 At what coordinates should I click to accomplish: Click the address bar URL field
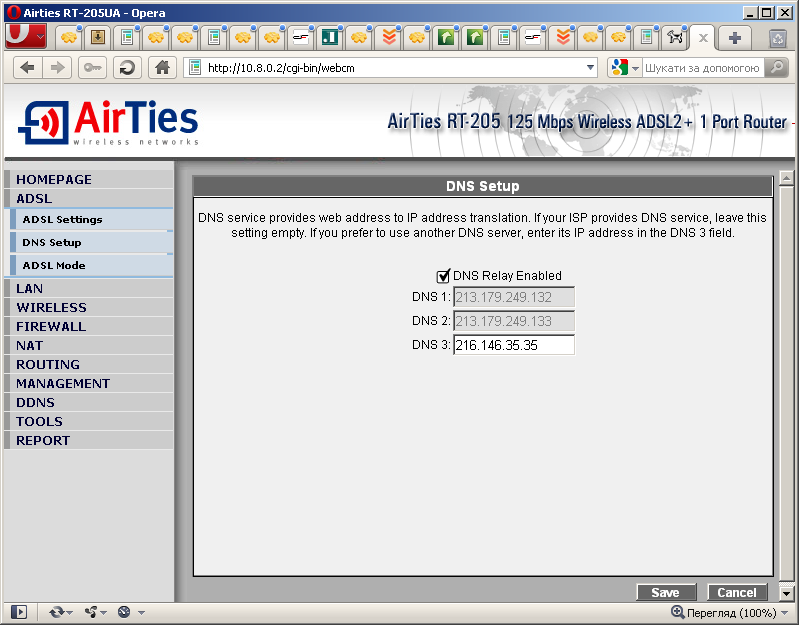pos(392,68)
